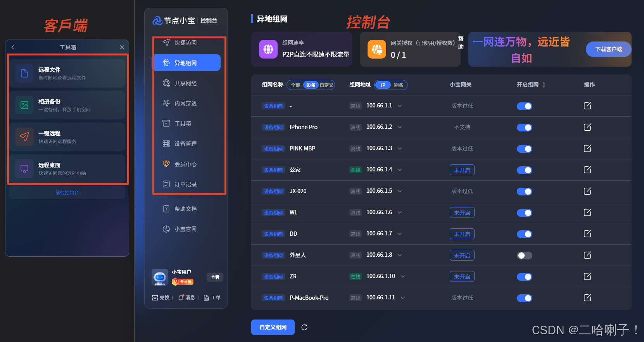Expand the 100.66.1.10 address chevron
The width and height of the screenshot is (644, 342).
(x=403, y=276)
